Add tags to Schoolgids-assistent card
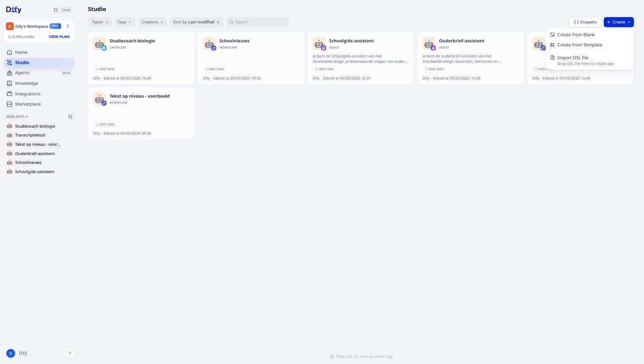The height and width of the screenshot is (364, 644). tap(324, 69)
